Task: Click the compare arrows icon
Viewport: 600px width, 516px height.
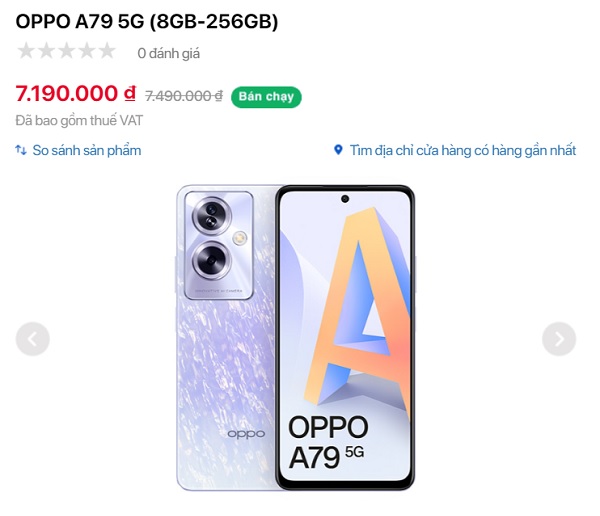Action: pos(21,150)
